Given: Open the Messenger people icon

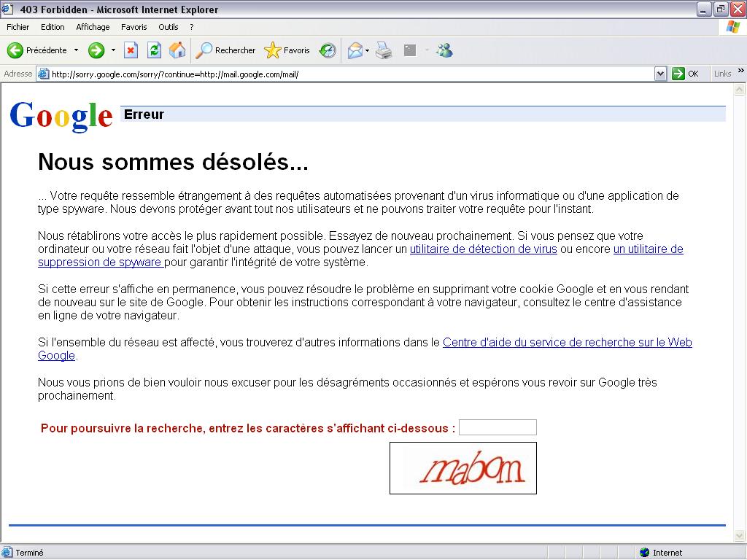Looking at the screenshot, I should pyautogui.click(x=444, y=50).
